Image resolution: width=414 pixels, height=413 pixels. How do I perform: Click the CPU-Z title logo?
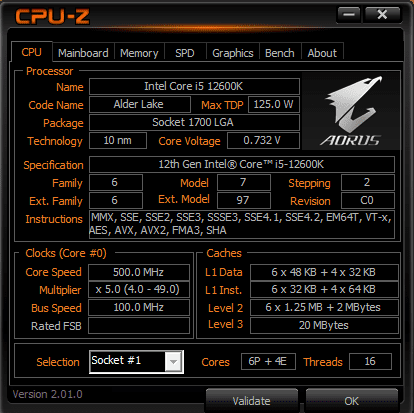point(52,16)
